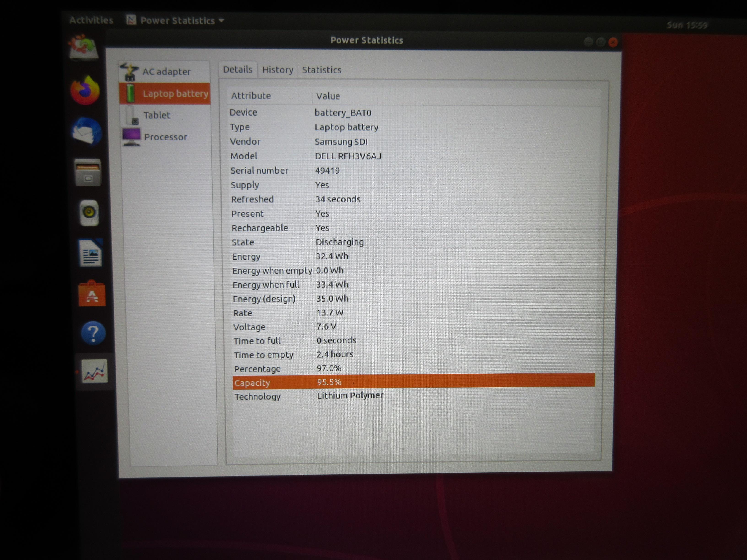Screen dimensions: 747x560
Task: Select the Time to full row
Action: click(x=414, y=341)
